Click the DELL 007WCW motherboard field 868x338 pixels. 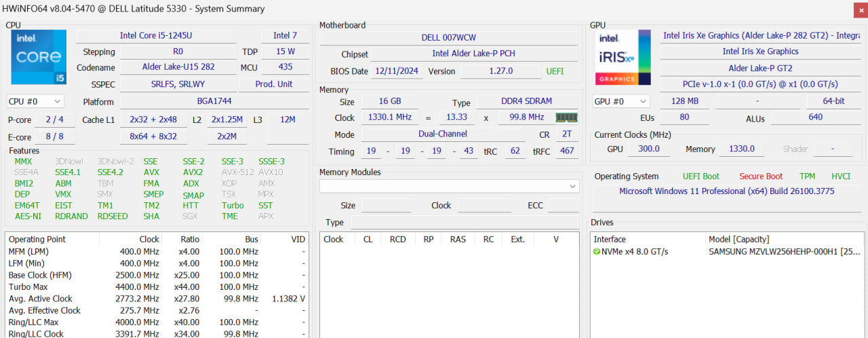coord(450,37)
